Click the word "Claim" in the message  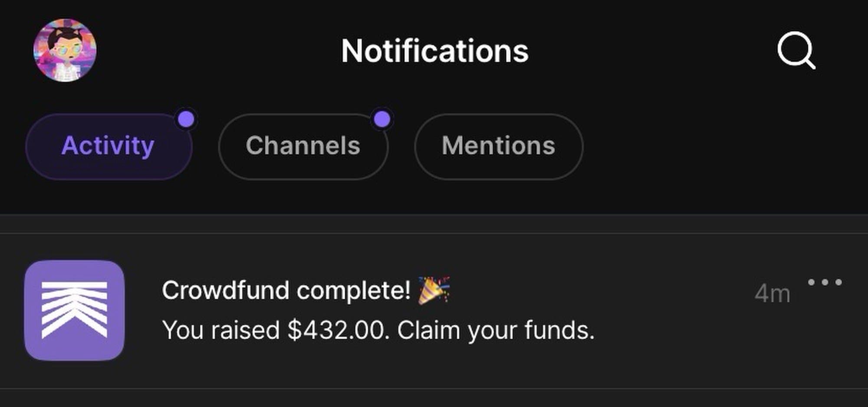pos(428,330)
